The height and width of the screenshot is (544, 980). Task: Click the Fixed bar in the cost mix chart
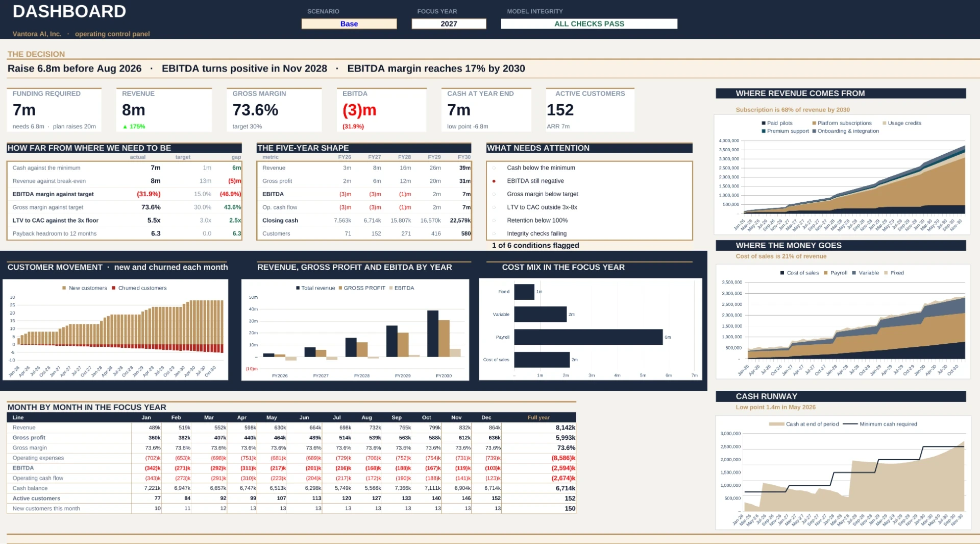click(x=524, y=292)
